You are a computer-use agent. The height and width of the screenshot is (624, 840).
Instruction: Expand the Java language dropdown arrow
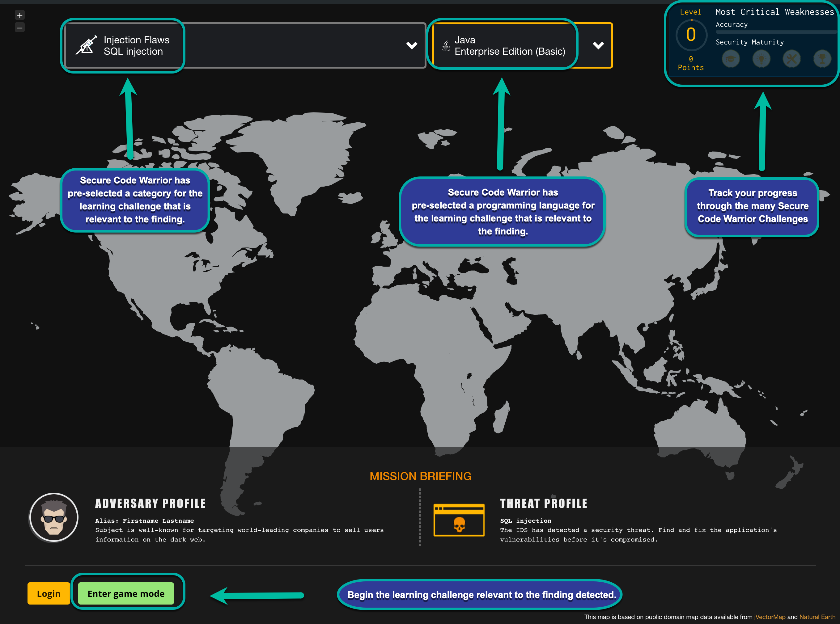click(x=598, y=45)
